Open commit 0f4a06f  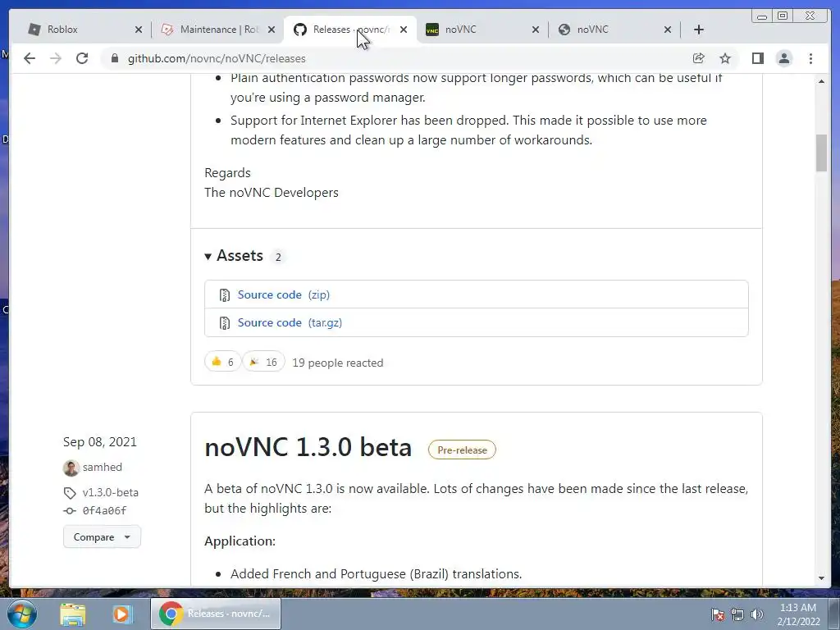pos(104,510)
